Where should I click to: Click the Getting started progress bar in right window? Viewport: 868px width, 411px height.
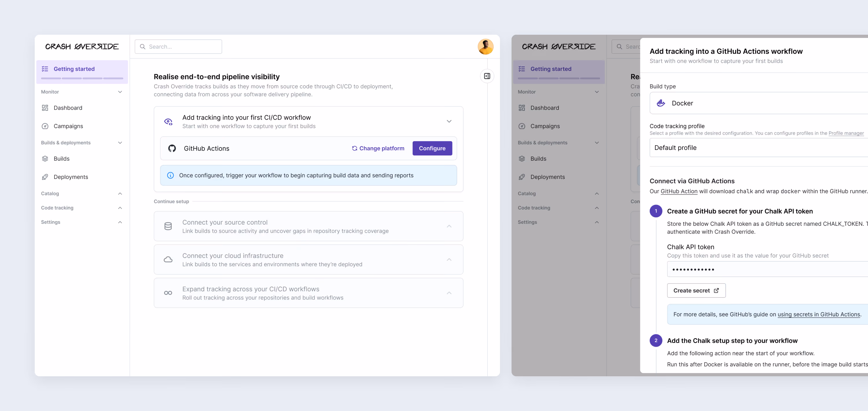pos(559,78)
